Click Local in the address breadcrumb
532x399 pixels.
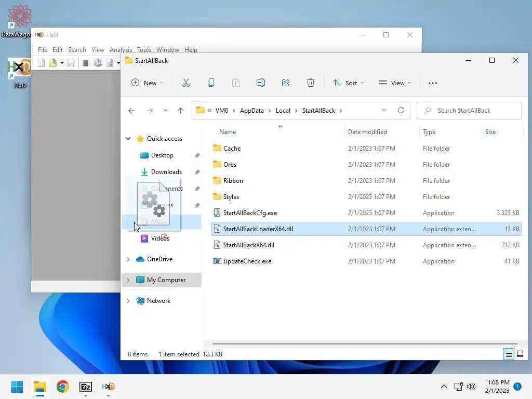pyautogui.click(x=283, y=111)
